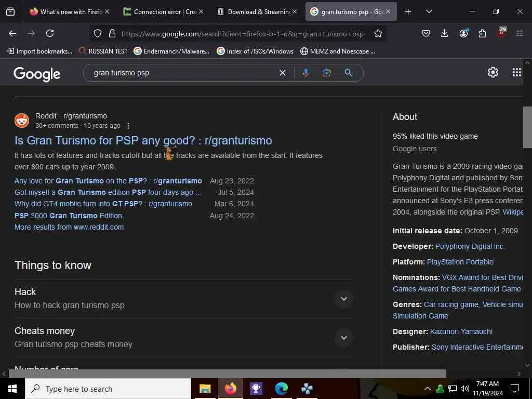Reload the current page
The height and width of the screenshot is (399, 532).
coord(50,33)
